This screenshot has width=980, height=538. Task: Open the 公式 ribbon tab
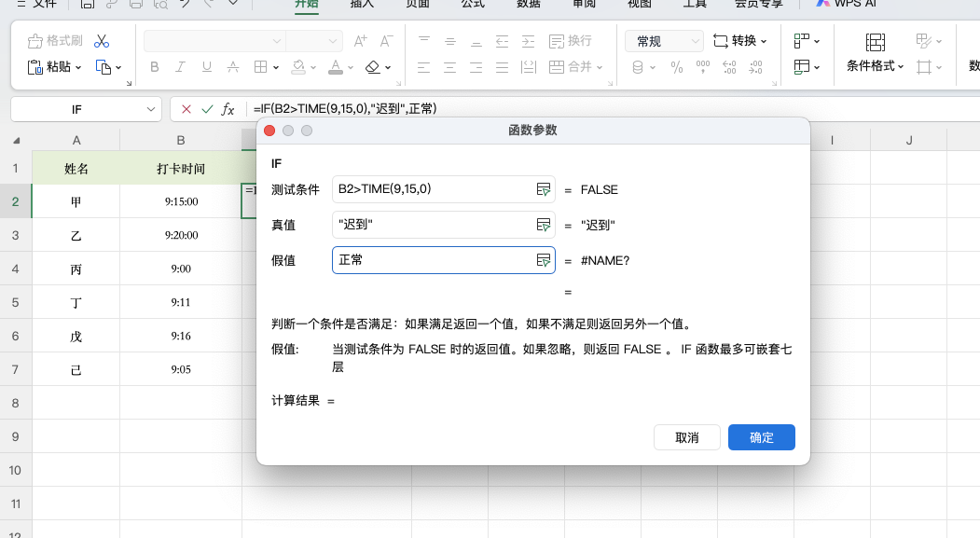click(x=472, y=5)
